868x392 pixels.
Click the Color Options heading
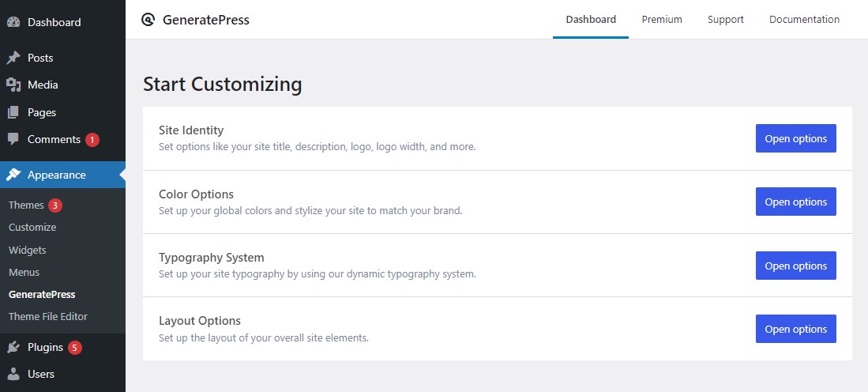[x=196, y=194]
